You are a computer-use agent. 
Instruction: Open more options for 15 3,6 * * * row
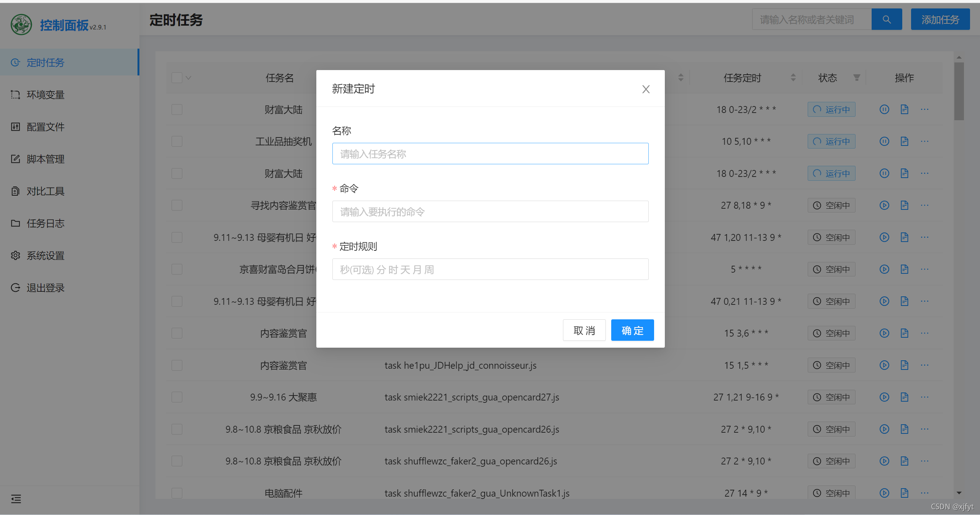click(x=924, y=333)
